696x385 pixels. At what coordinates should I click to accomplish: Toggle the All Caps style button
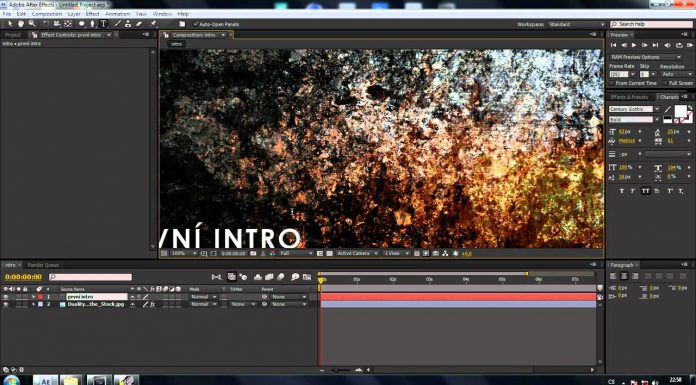[x=645, y=191]
